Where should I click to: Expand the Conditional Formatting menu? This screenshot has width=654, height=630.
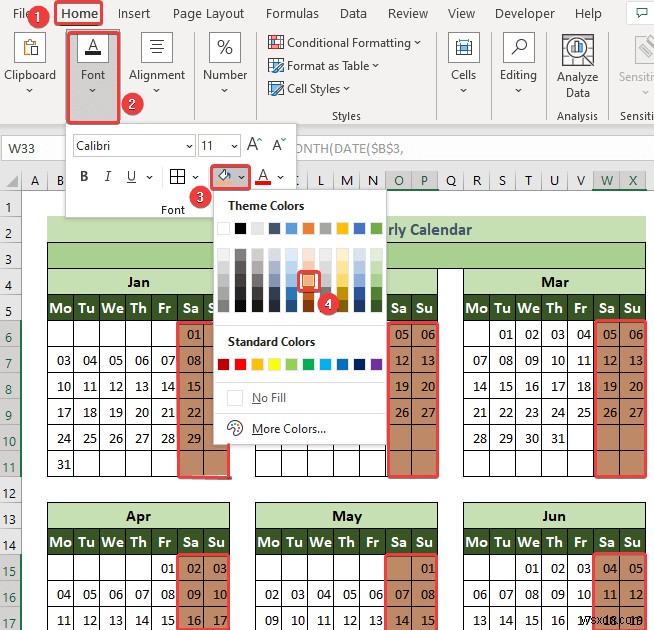click(418, 43)
